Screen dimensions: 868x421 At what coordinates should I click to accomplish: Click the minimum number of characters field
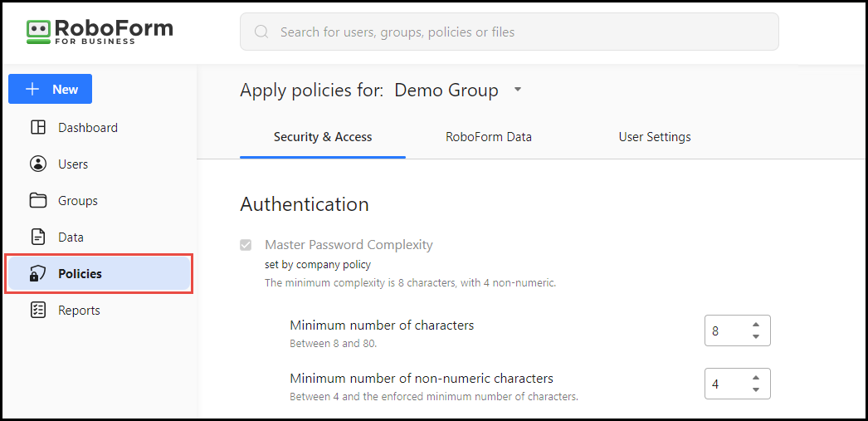pos(738,330)
